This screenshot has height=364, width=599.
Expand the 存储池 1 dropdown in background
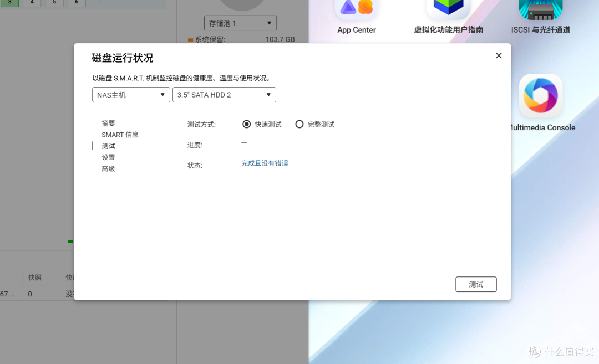pos(240,23)
